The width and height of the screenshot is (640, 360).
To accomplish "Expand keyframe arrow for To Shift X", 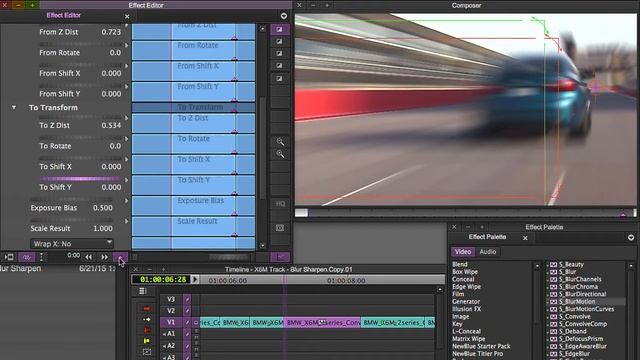I will [127, 160].
